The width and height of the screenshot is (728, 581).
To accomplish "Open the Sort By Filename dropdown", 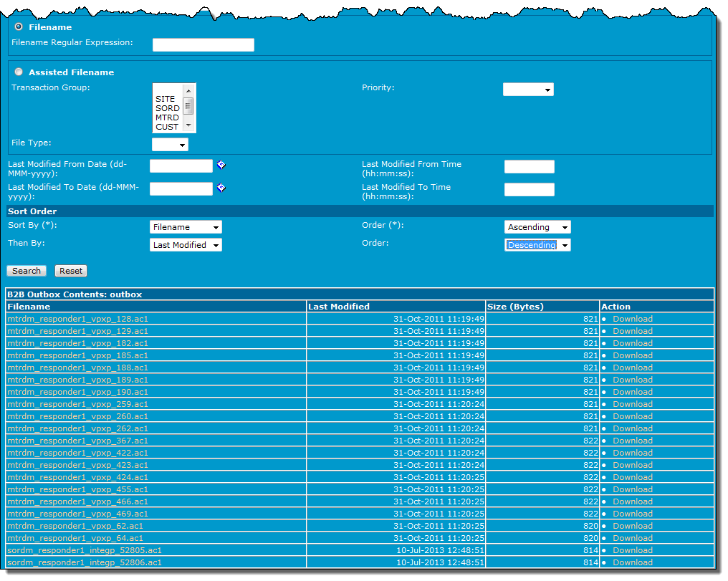I will pos(186,227).
